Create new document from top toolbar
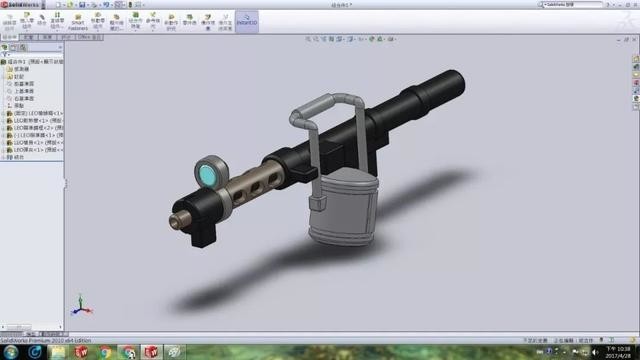640x360 pixels. coord(58,5)
